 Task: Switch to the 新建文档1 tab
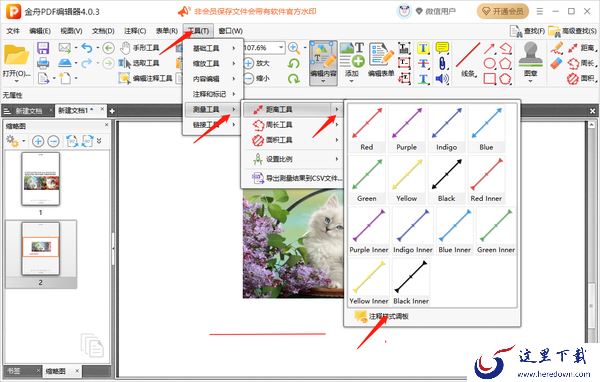(x=75, y=111)
